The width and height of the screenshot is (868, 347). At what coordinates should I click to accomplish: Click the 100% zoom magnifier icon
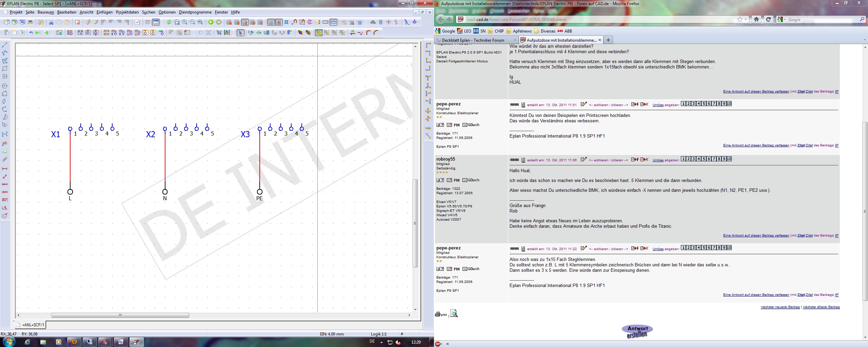200,22
